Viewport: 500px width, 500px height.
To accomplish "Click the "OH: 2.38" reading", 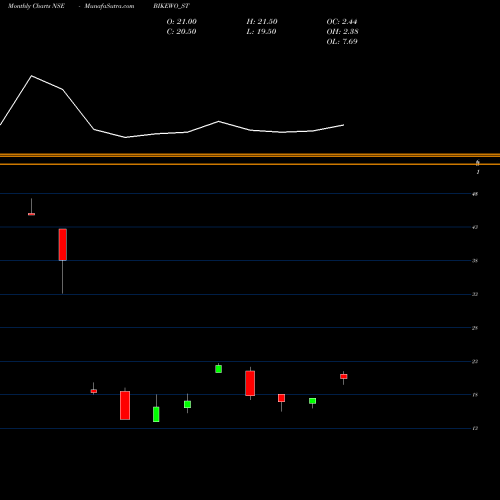I will [342, 32].
